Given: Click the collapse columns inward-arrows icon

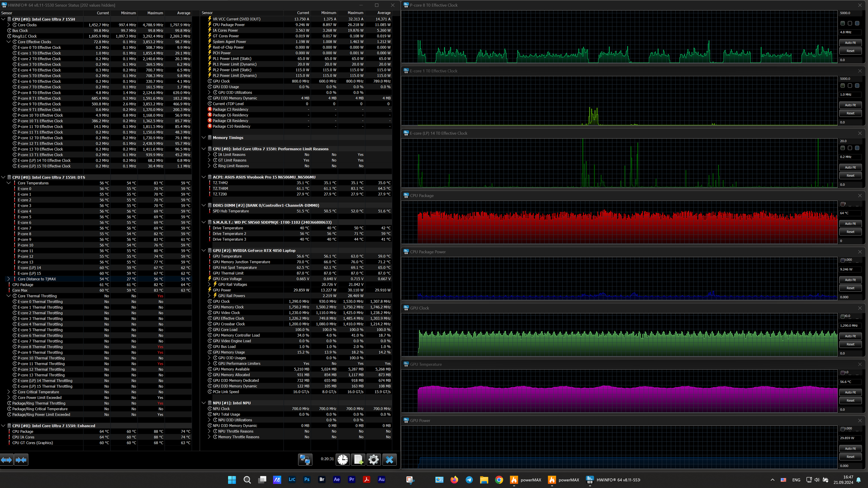Looking at the screenshot, I should [21, 460].
